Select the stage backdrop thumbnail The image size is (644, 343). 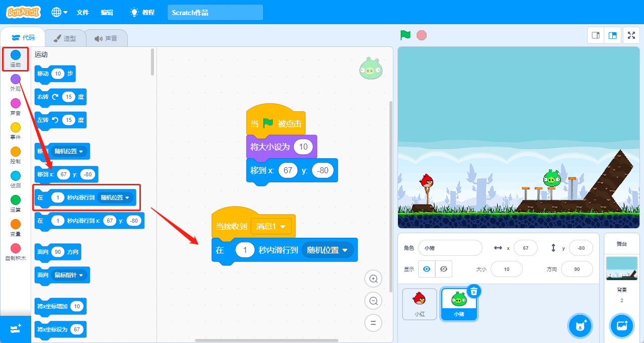[x=622, y=268]
